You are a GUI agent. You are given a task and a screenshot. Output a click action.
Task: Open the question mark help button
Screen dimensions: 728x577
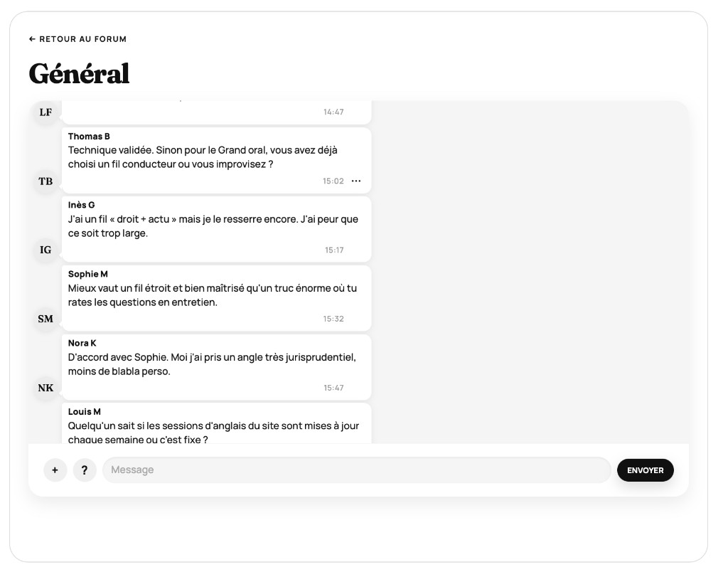(x=85, y=470)
